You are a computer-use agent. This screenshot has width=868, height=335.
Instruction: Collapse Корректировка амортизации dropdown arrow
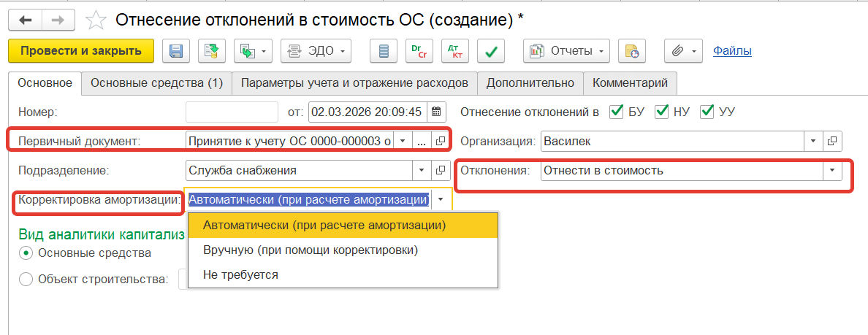click(x=441, y=199)
